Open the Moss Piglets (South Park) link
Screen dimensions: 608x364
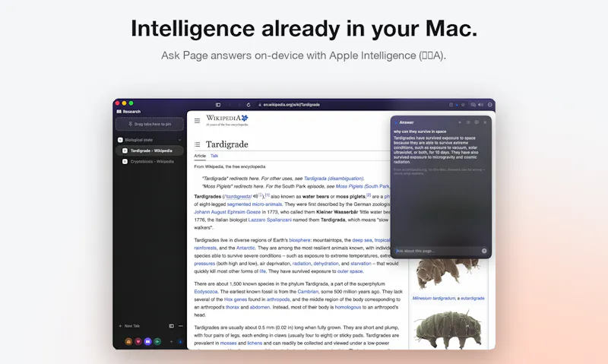363,186
